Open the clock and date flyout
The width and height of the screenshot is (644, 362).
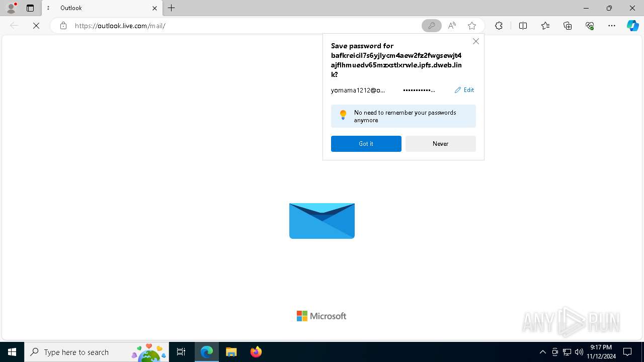pyautogui.click(x=601, y=352)
